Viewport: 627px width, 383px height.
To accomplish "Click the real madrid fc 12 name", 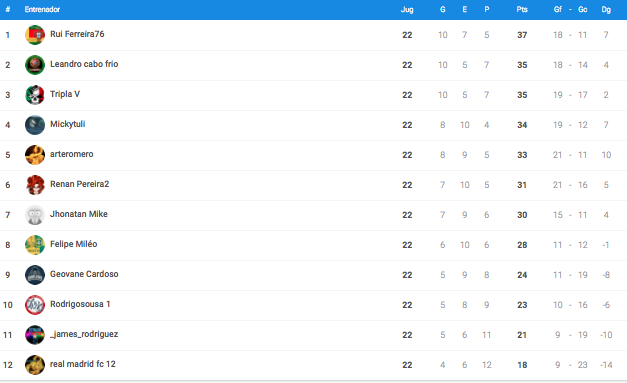I will pos(83,364).
